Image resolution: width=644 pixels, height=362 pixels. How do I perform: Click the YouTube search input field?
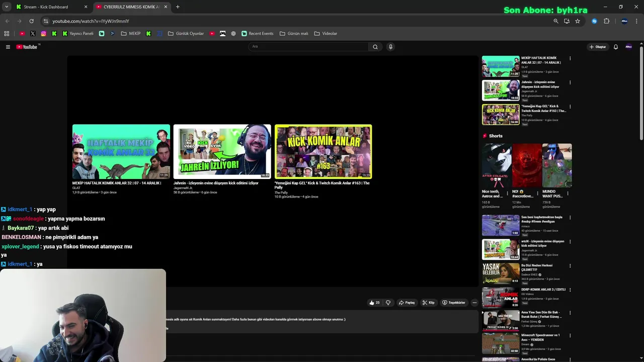click(308, 47)
